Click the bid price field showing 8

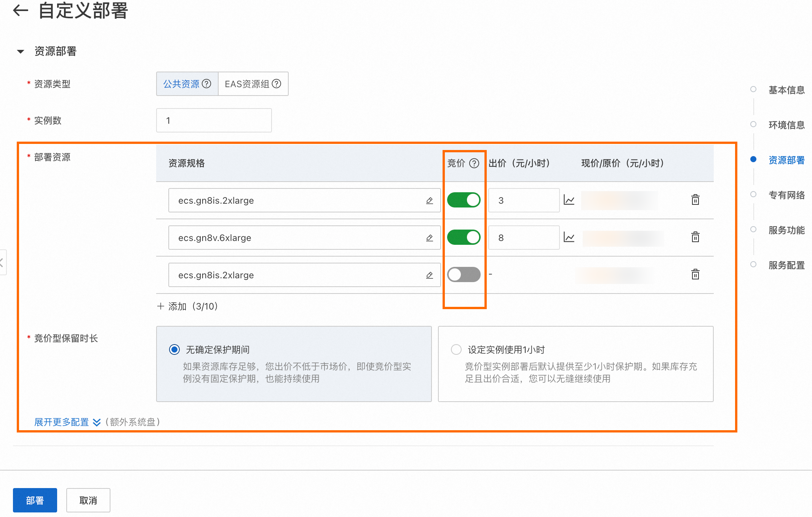coord(524,238)
